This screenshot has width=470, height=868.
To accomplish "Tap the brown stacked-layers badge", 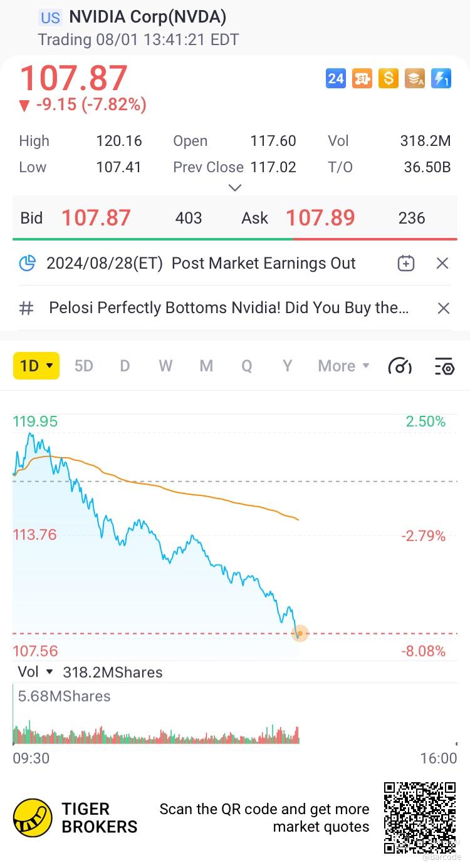I will pos(414,78).
